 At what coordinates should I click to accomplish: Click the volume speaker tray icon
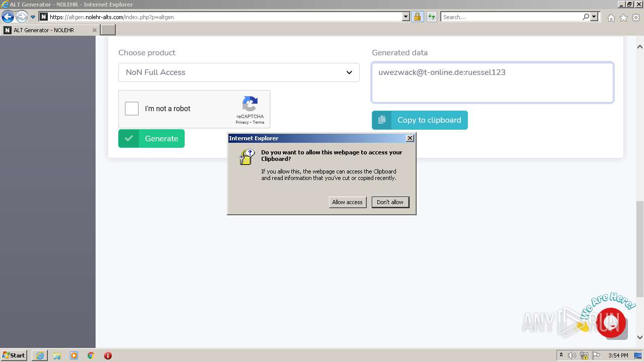coord(572,355)
